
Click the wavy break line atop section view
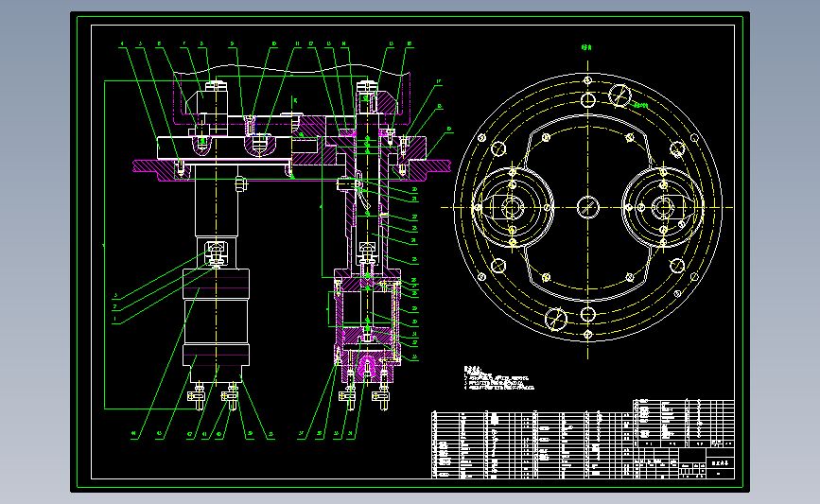coord(292,68)
